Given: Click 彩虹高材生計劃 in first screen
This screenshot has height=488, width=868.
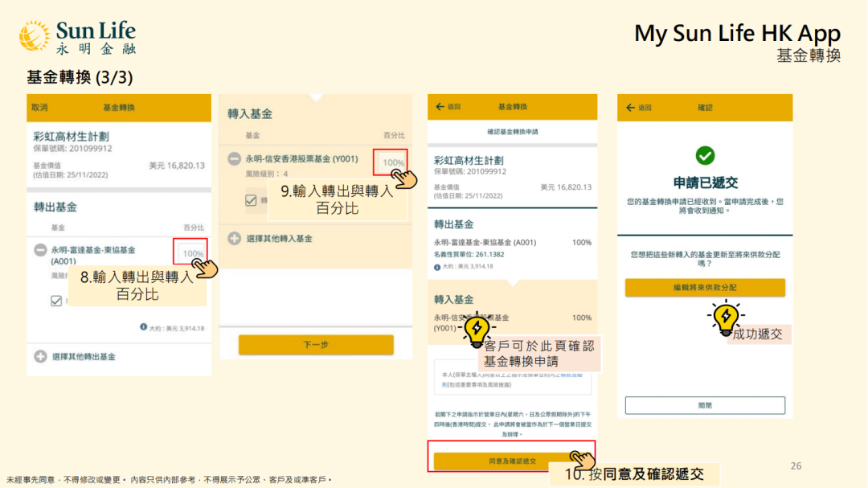Looking at the screenshot, I should [71, 137].
